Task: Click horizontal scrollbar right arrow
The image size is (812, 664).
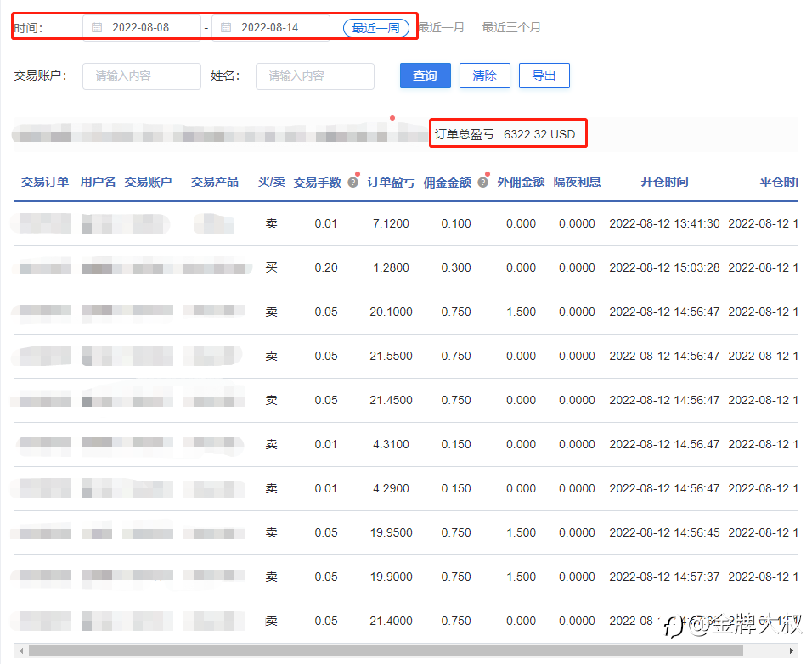Action: pos(792,650)
